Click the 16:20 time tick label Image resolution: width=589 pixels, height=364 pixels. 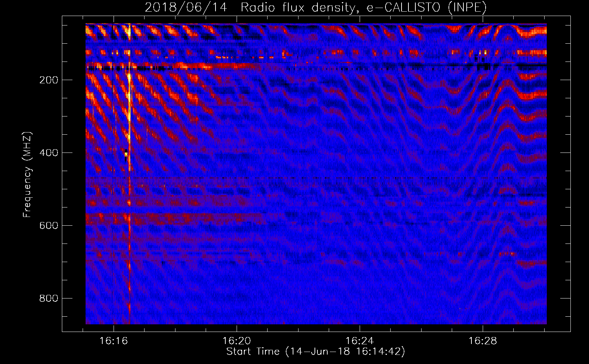[x=237, y=341]
